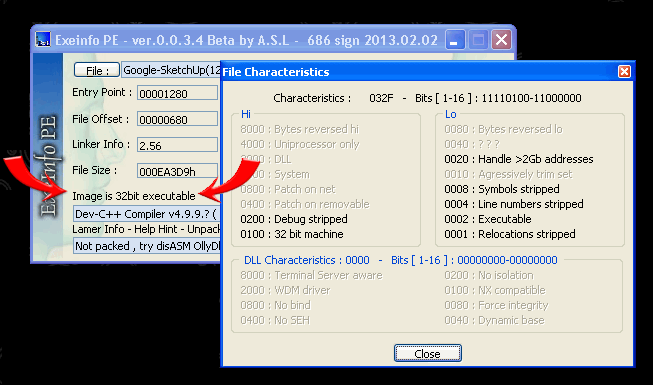Click 'Image is 32bit executable' text
653x385 pixels.
click(134, 196)
